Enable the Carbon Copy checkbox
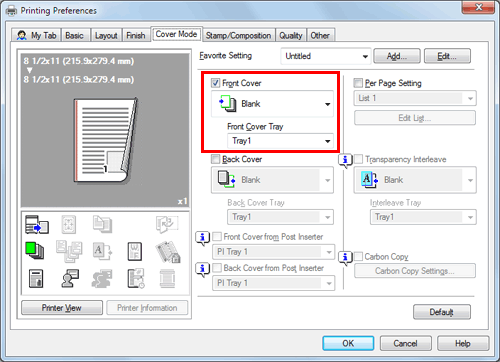The height and width of the screenshot is (362, 500). click(358, 256)
